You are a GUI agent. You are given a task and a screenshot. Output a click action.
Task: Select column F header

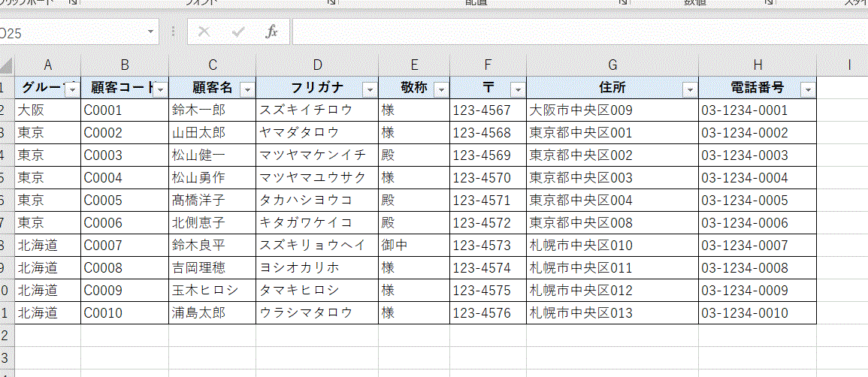[488, 65]
